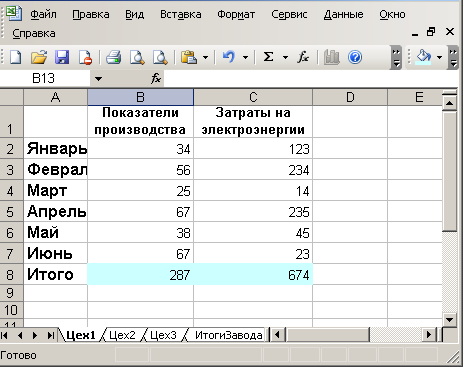This screenshot has height=367, width=464.
Task: Switch to the Цех1 sheet tab
Action: pos(81,335)
